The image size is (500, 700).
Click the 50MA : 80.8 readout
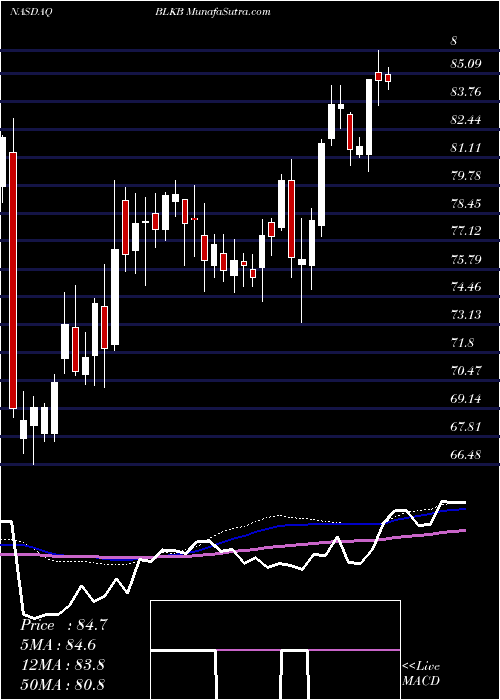tap(62, 684)
